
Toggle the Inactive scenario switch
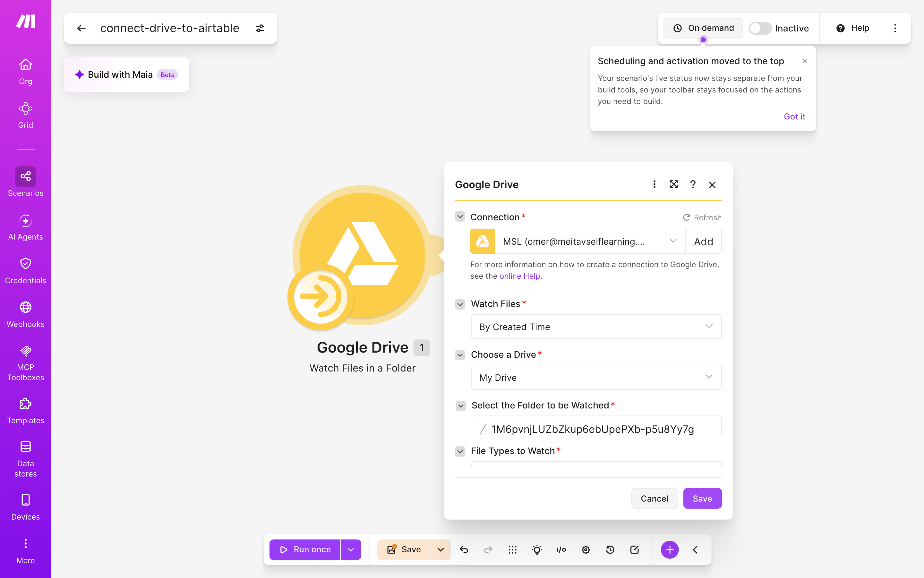[760, 28]
